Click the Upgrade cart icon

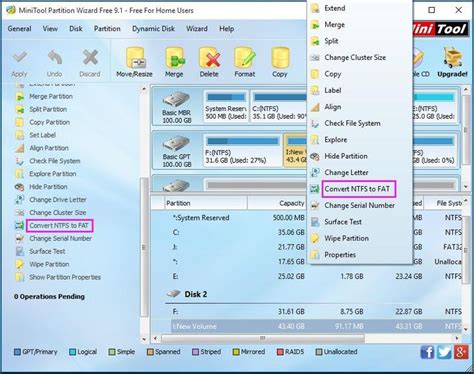click(x=453, y=58)
